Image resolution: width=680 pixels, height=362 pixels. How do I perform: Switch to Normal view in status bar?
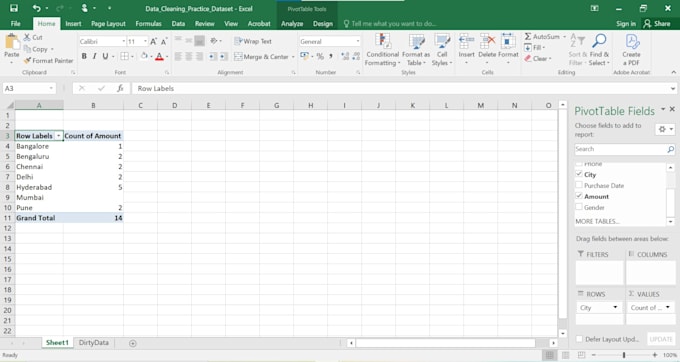pos(549,355)
